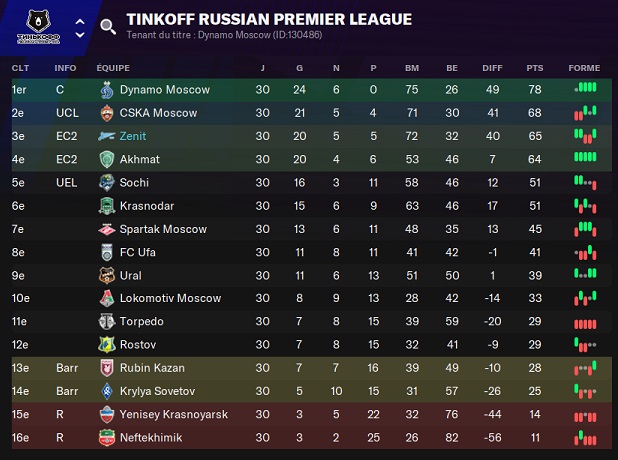Click the Krasnodar club badge
Screen dimensions: 618x460
(x=107, y=206)
